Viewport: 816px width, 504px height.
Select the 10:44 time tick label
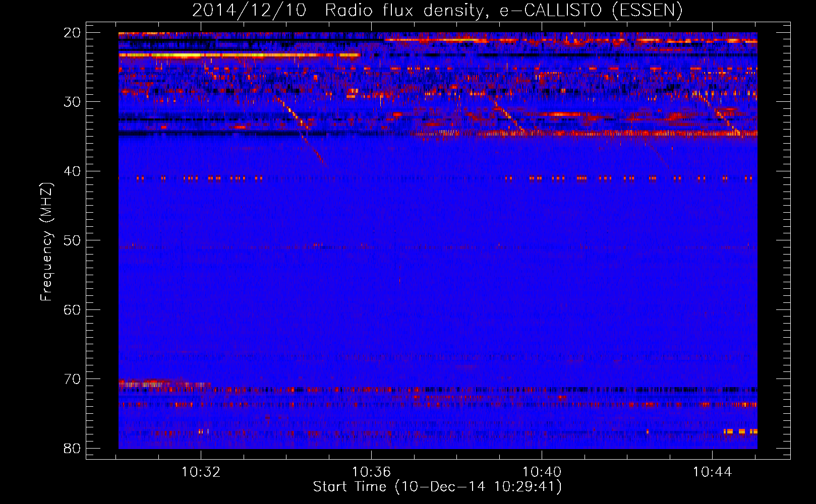click(712, 472)
